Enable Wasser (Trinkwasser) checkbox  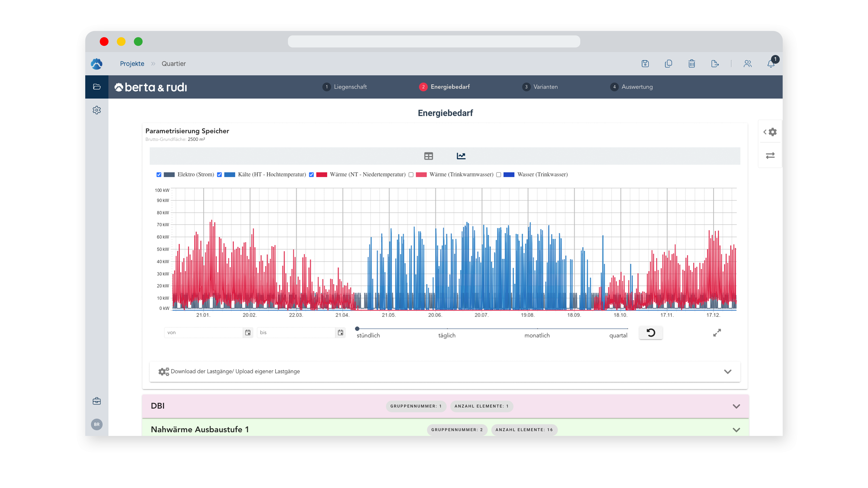498,174
